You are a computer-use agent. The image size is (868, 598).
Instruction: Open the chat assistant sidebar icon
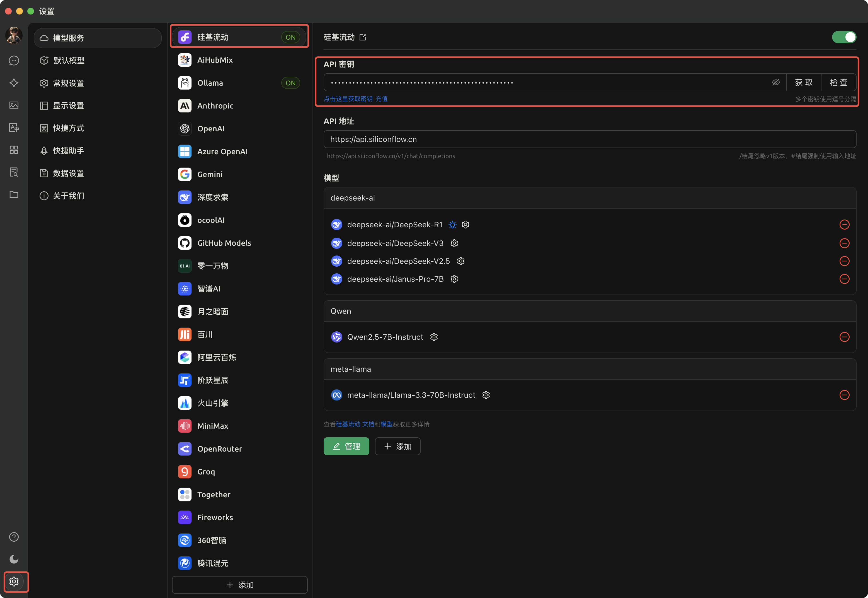14,61
